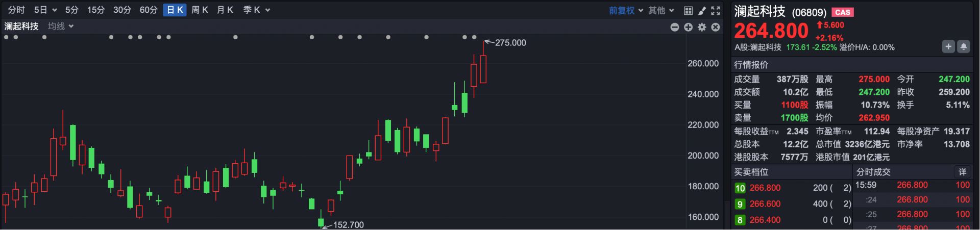Switch to 周K weekly chart tab
Viewport: 980px width, 230px height.
(200, 10)
